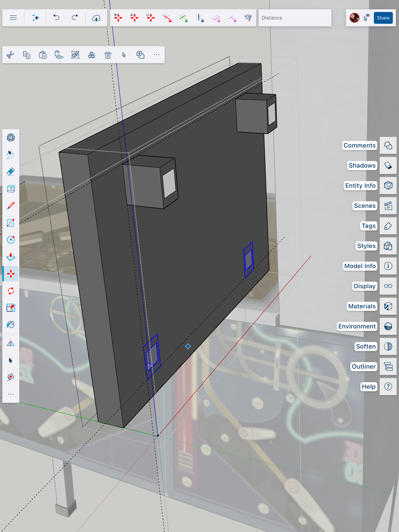
Task: Expand more edit actions ellipsis
Action: click(156, 55)
